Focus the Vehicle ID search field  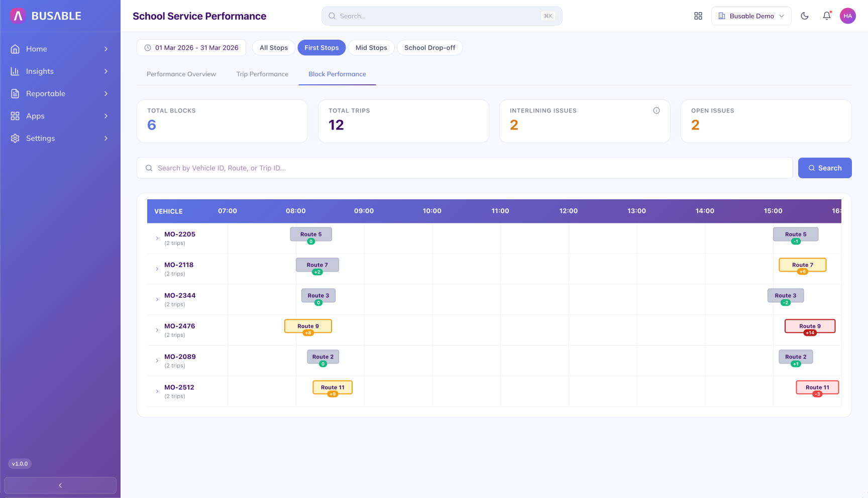[x=465, y=168]
